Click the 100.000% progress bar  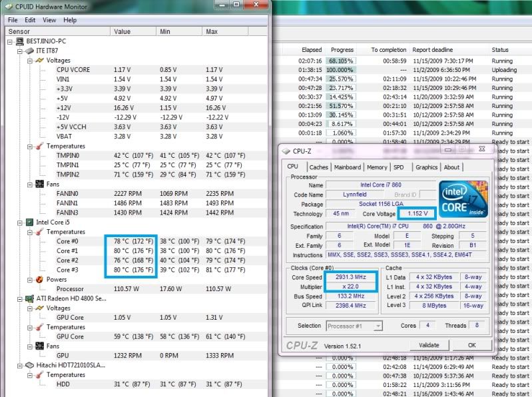(342, 70)
